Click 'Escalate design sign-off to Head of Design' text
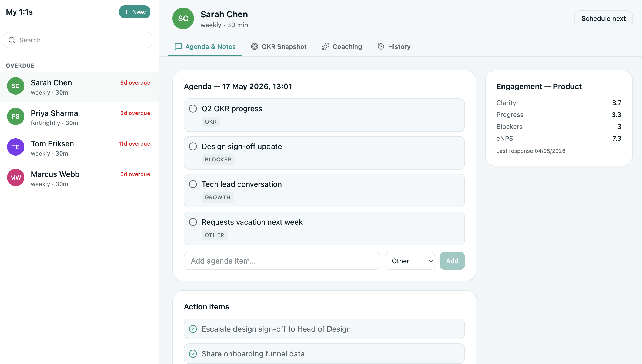 [x=276, y=329]
